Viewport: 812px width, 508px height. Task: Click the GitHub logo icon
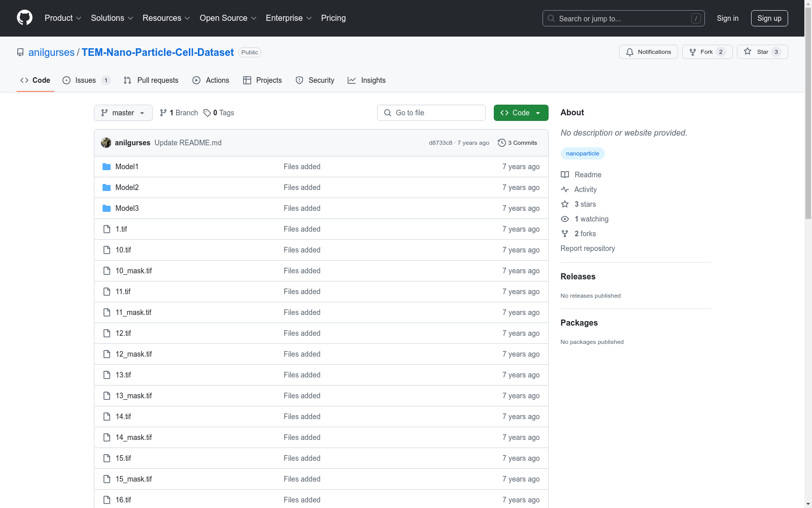(x=24, y=18)
